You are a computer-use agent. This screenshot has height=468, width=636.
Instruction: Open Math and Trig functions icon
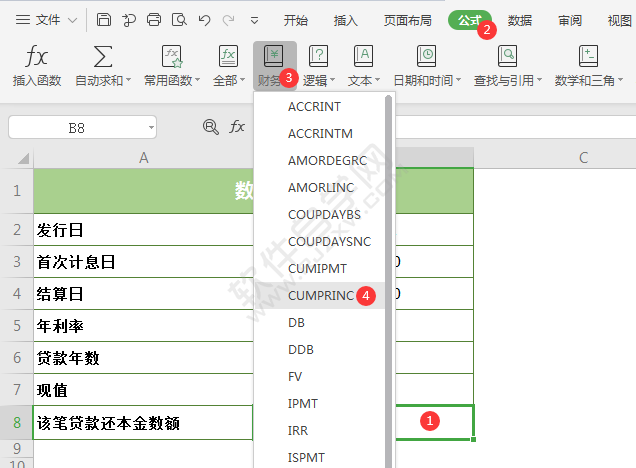pyautogui.click(x=589, y=56)
